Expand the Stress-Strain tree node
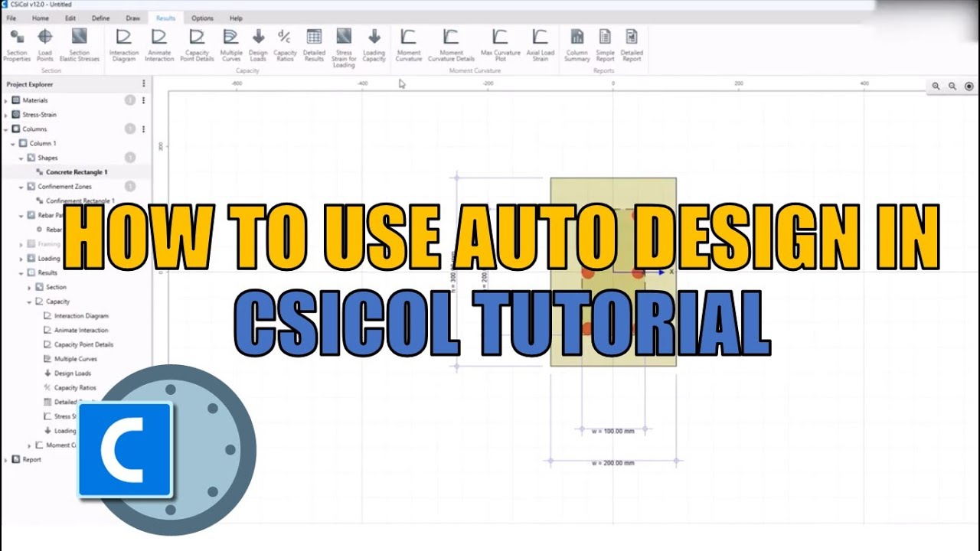 tap(6, 115)
